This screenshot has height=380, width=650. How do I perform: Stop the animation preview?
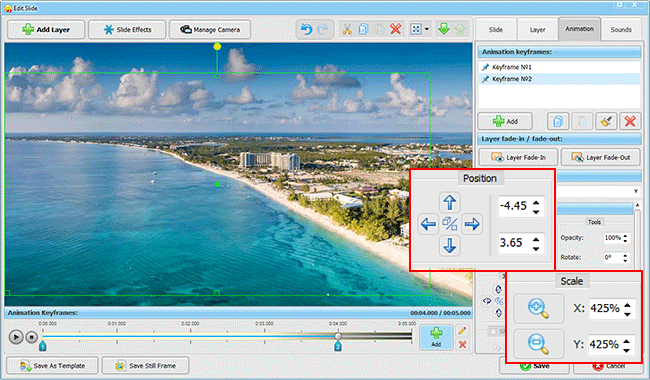coord(32,337)
